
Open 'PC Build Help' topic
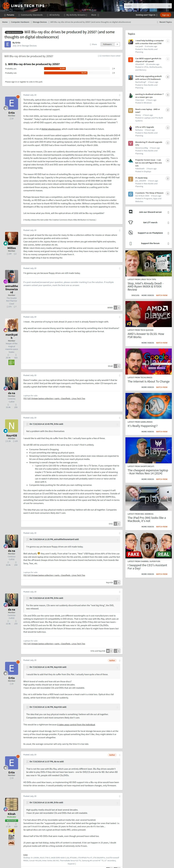click(141, 178)
